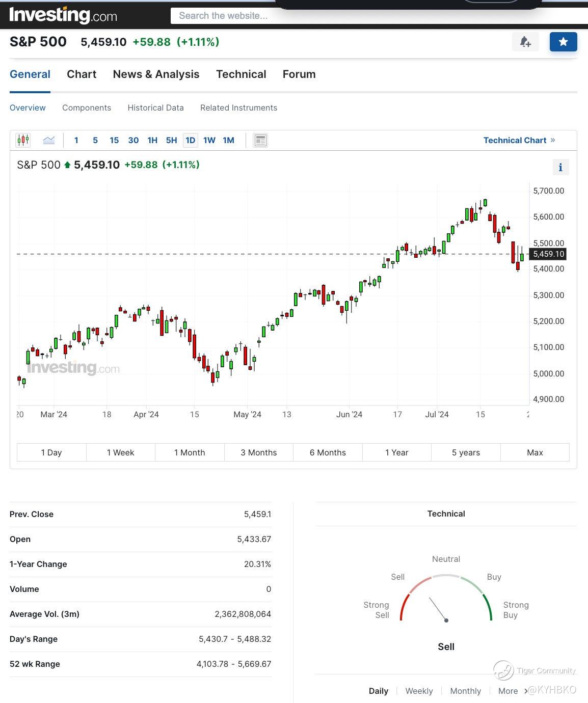
Task: Expand the More timeframe options
Action: point(512,691)
